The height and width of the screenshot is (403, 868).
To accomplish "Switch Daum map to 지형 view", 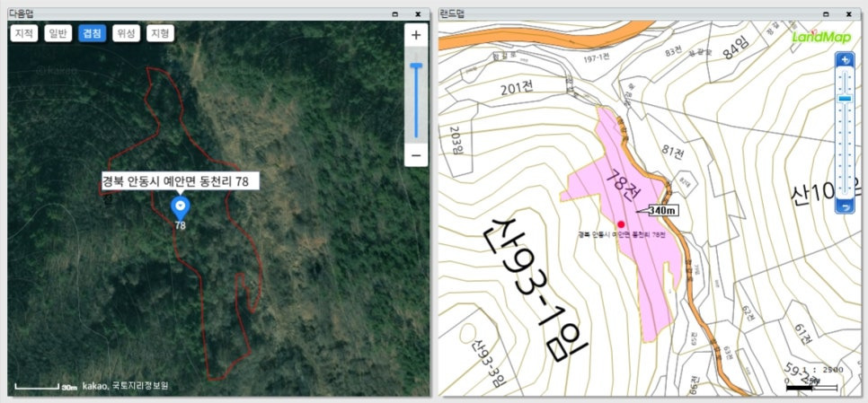I will point(160,33).
